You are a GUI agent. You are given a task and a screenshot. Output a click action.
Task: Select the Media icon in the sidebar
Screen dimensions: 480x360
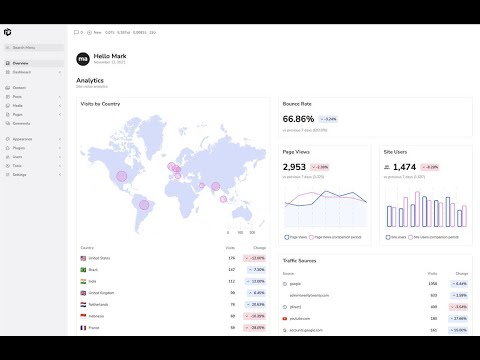tap(8, 105)
